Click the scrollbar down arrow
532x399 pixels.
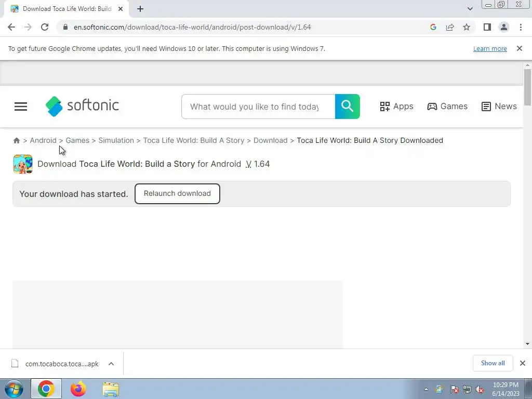pyautogui.click(x=527, y=344)
